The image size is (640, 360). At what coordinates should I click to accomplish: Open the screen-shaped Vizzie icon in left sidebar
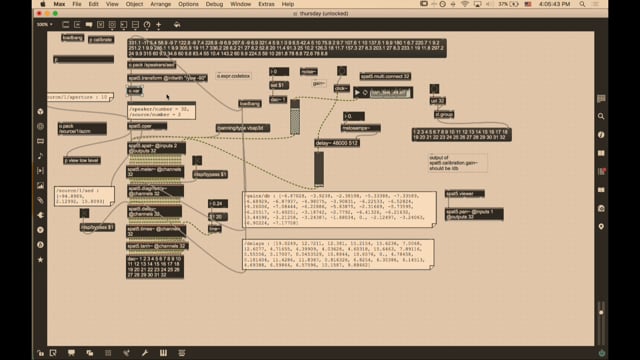(40, 141)
